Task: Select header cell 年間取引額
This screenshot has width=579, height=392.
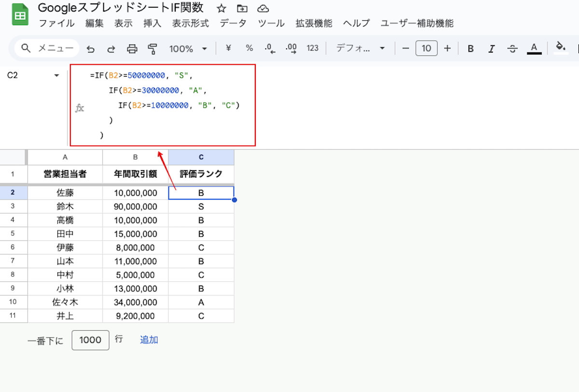Action: [x=136, y=174]
